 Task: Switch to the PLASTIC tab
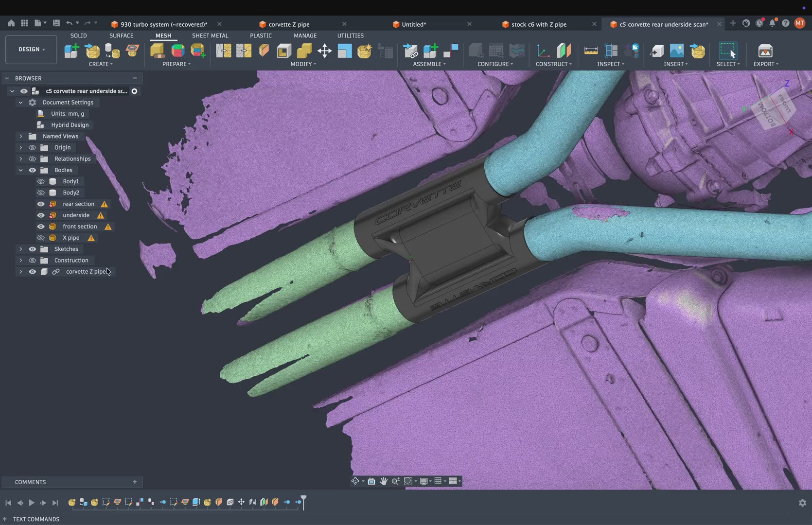point(261,35)
